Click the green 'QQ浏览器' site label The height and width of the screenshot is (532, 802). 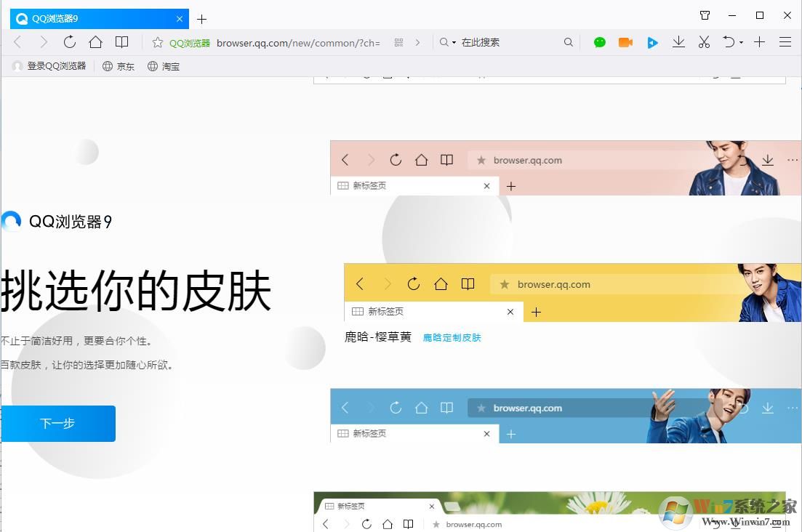pyautogui.click(x=190, y=43)
